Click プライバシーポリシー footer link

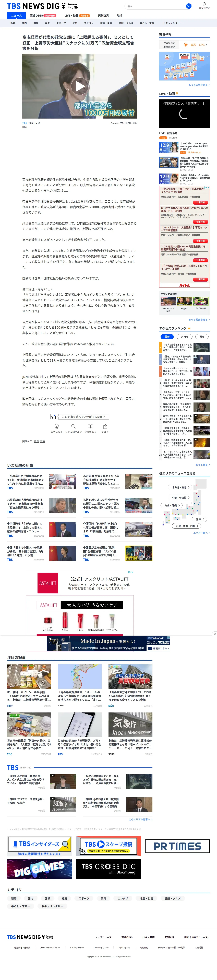(50, 948)
